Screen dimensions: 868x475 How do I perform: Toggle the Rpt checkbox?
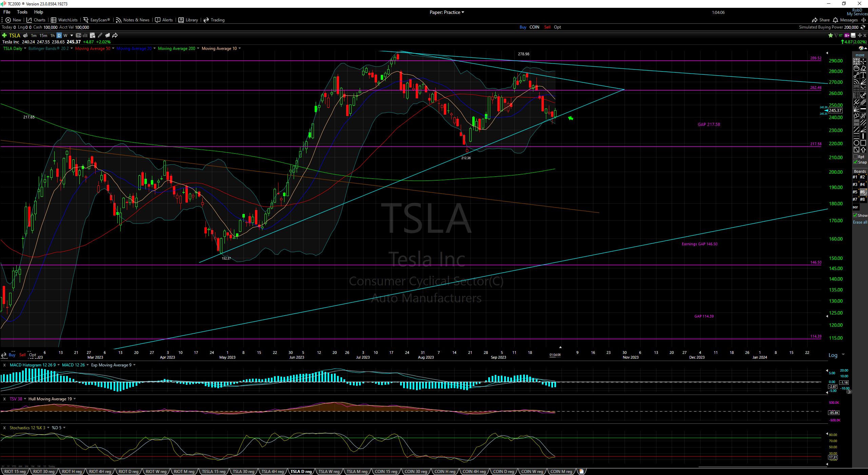click(x=855, y=157)
